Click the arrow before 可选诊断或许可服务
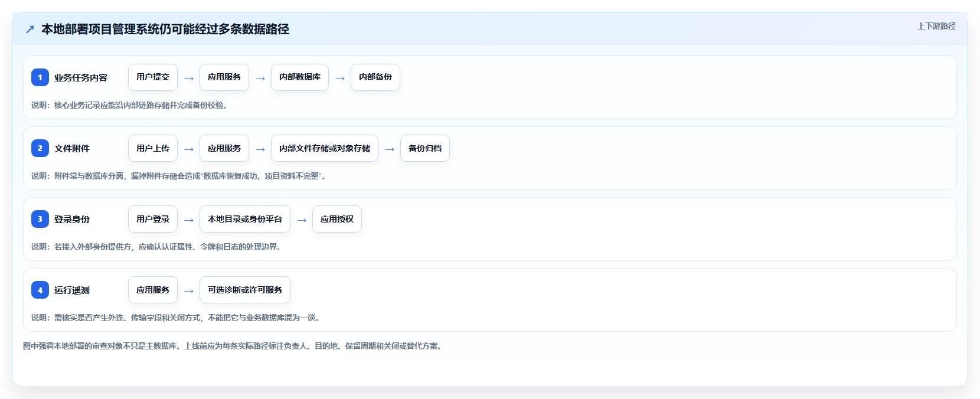 pos(189,291)
